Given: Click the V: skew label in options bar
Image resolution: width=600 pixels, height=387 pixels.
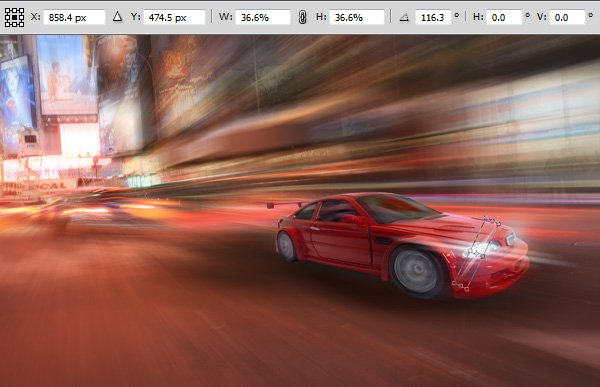Looking at the screenshot, I should 541,17.
